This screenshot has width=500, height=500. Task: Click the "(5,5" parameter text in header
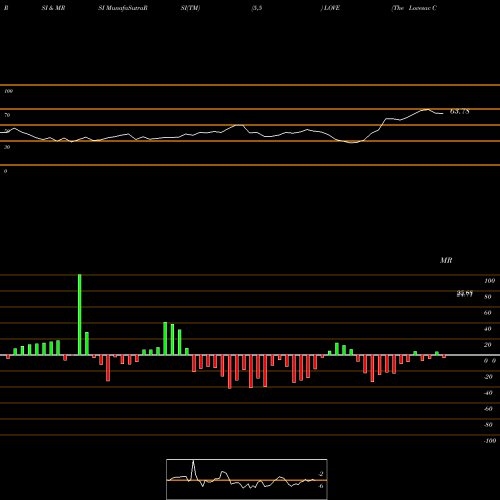(257, 8)
